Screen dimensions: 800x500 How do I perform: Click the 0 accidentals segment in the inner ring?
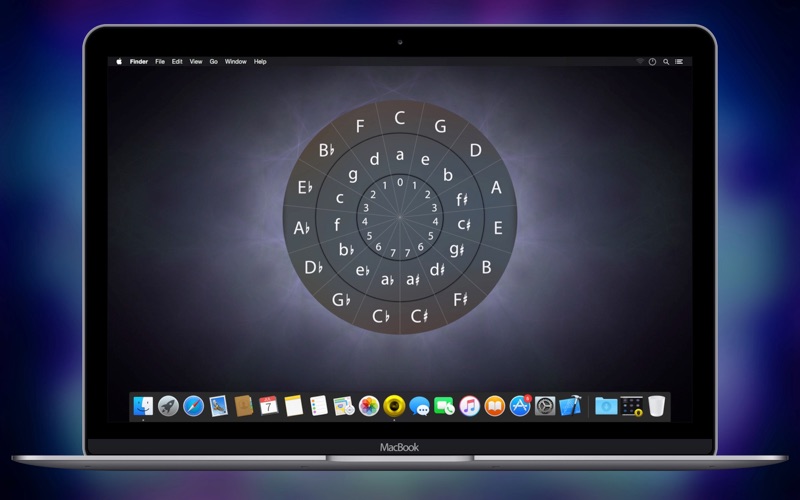pyautogui.click(x=400, y=183)
